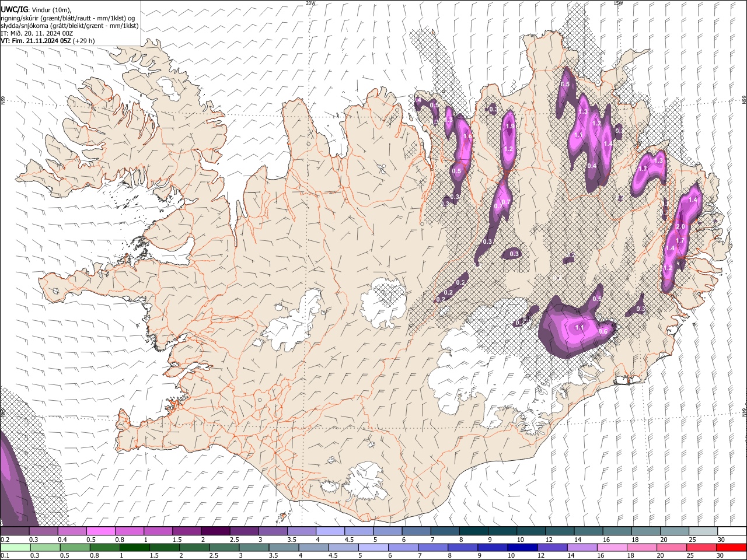Click the '30' label in the lower legend row
The width and height of the screenshot is (747, 560).
click(721, 555)
